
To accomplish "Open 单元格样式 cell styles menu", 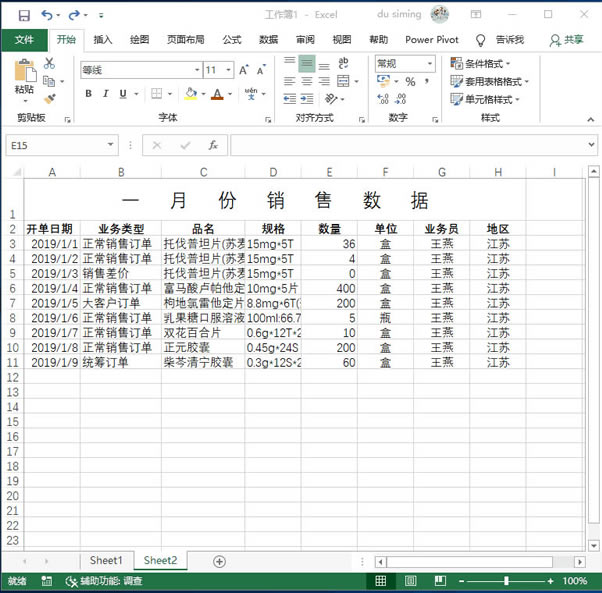I will tap(485, 99).
